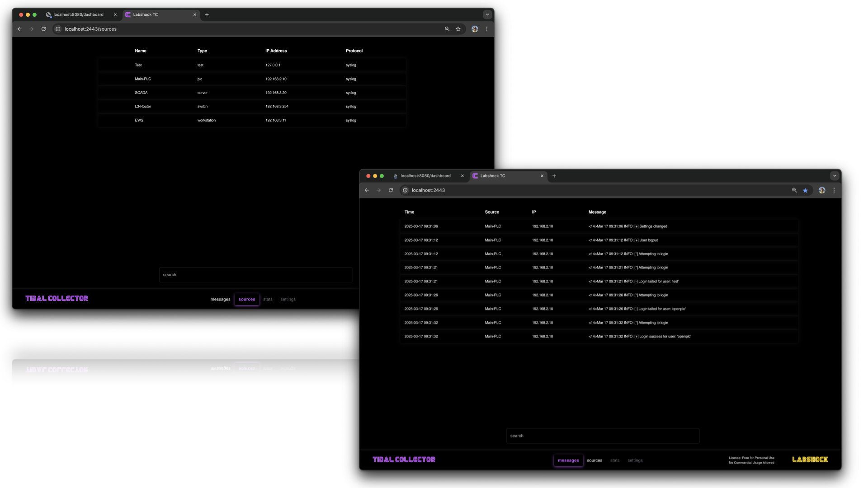
Task: Click forward arrow in sources window
Action: 31,29
